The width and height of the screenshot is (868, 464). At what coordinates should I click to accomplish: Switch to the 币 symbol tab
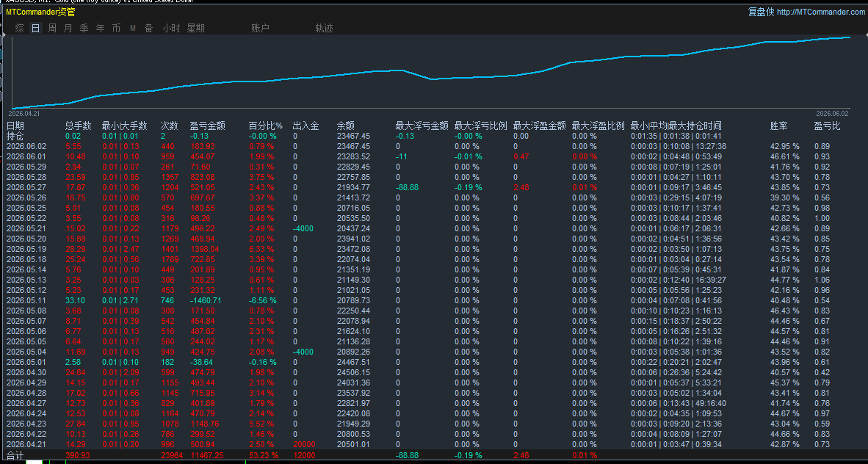pyautogui.click(x=116, y=28)
